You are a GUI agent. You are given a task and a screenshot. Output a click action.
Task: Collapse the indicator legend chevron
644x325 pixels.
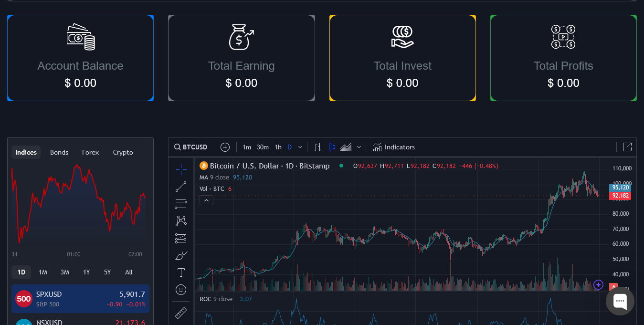(x=206, y=200)
